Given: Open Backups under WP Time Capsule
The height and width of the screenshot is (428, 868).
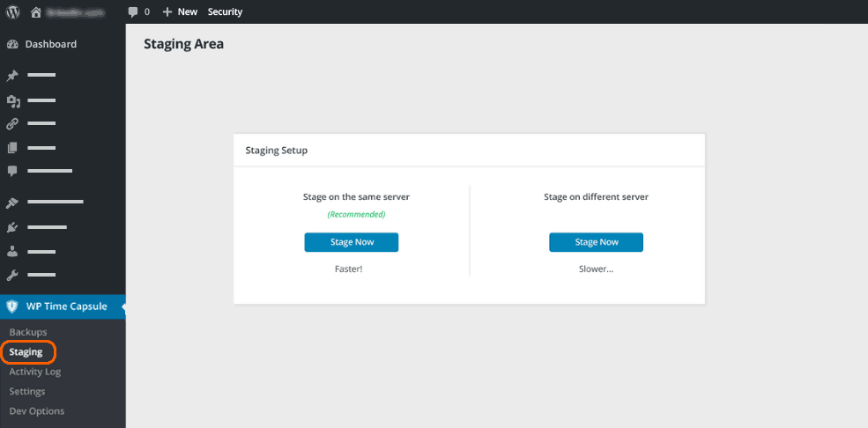Looking at the screenshot, I should pyautogui.click(x=28, y=332).
